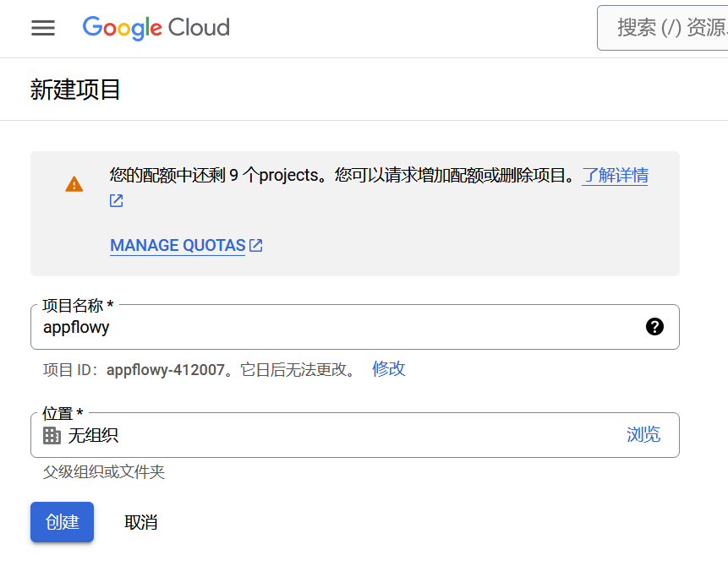Open the 了解详情 link
The height and width of the screenshot is (577, 728).
[615, 176]
